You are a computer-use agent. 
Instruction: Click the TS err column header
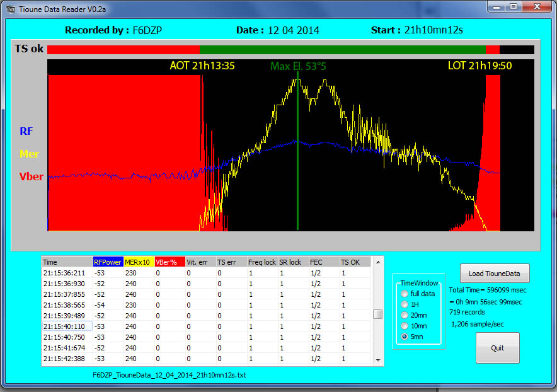coord(232,262)
